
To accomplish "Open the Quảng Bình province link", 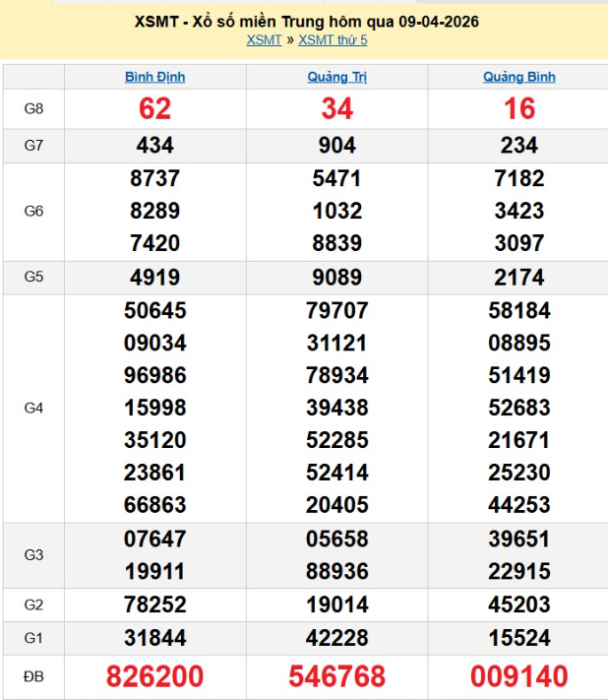I will coord(518,77).
